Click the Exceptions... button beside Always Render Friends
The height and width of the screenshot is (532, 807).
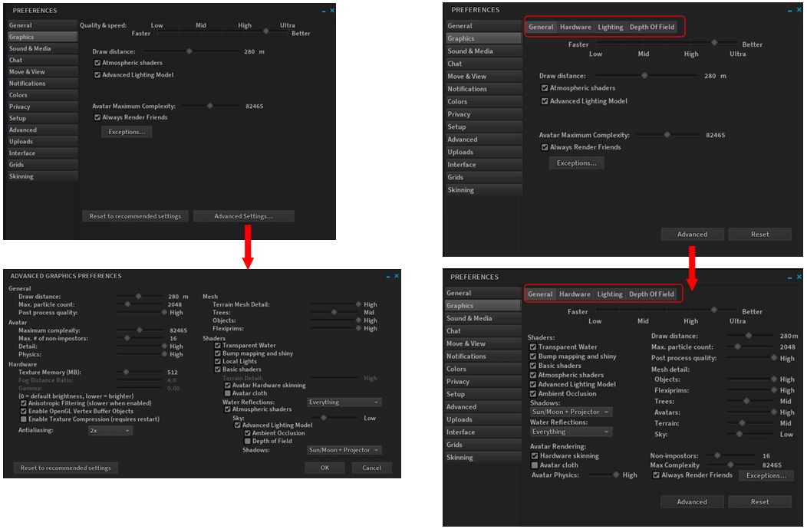point(766,475)
